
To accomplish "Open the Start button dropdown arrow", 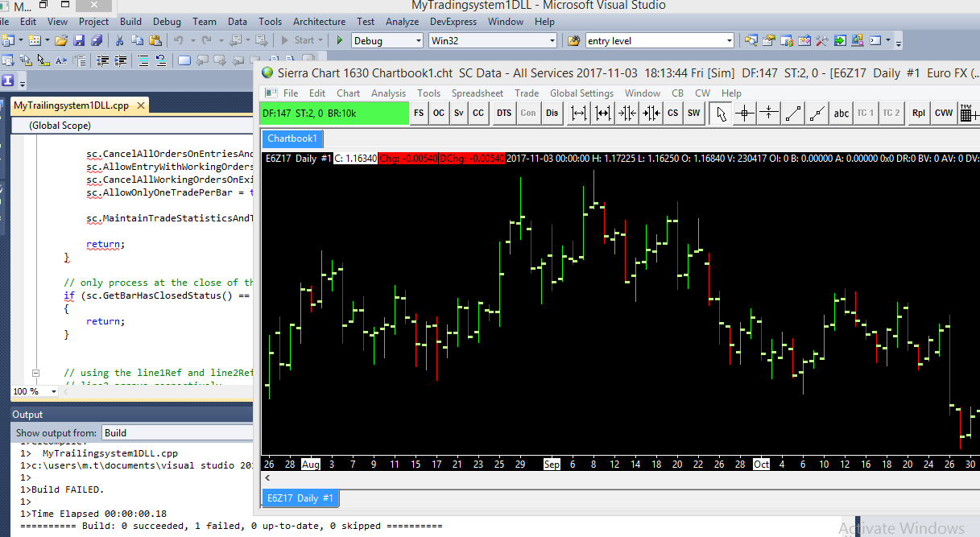I will coord(320,40).
